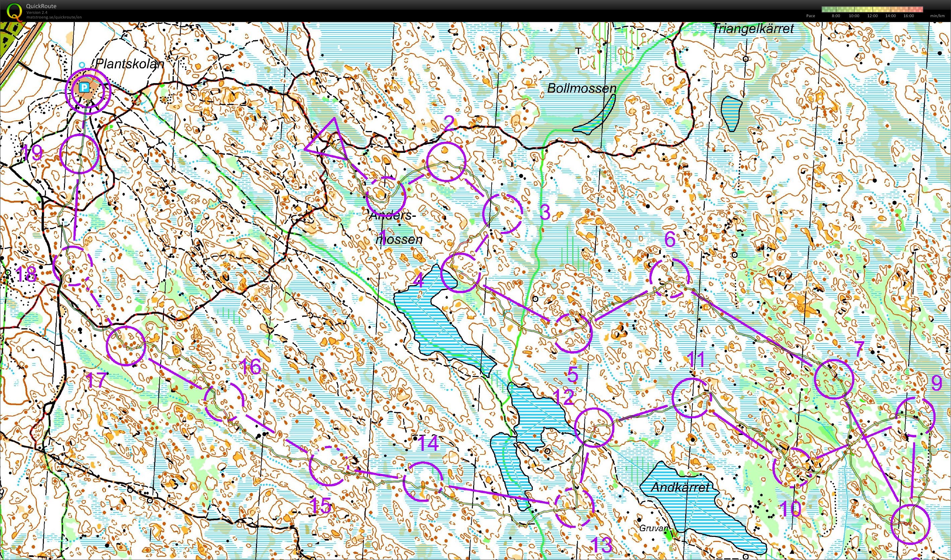Screen dimensions: 951x560
Task: Click the Bollmossen place name
Action: tap(582, 88)
